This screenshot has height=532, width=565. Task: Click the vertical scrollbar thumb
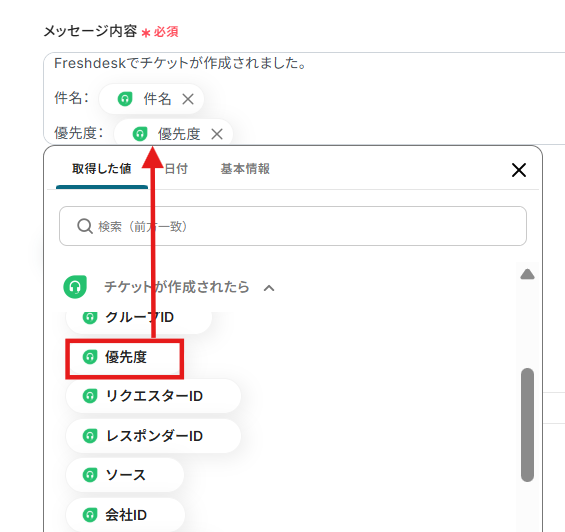[x=528, y=425]
